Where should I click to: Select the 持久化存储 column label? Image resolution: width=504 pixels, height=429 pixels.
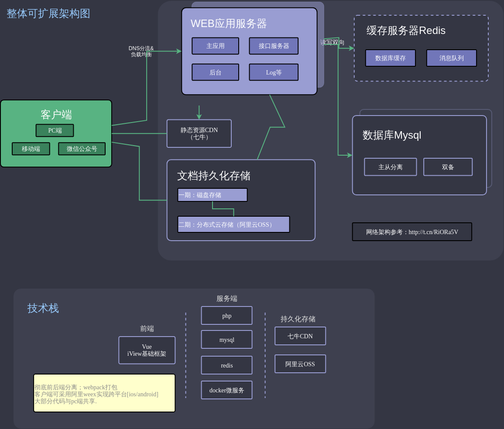(x=298, y=319)
